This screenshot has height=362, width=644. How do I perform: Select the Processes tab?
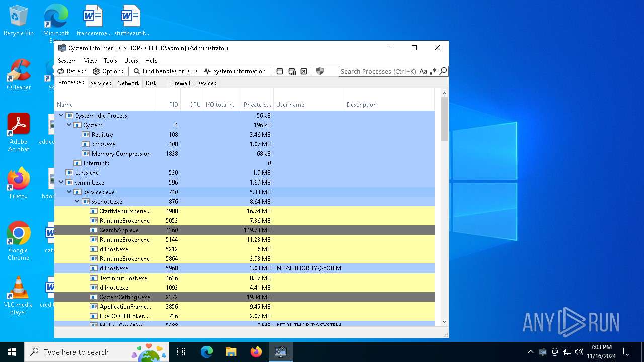coord(71,82)
